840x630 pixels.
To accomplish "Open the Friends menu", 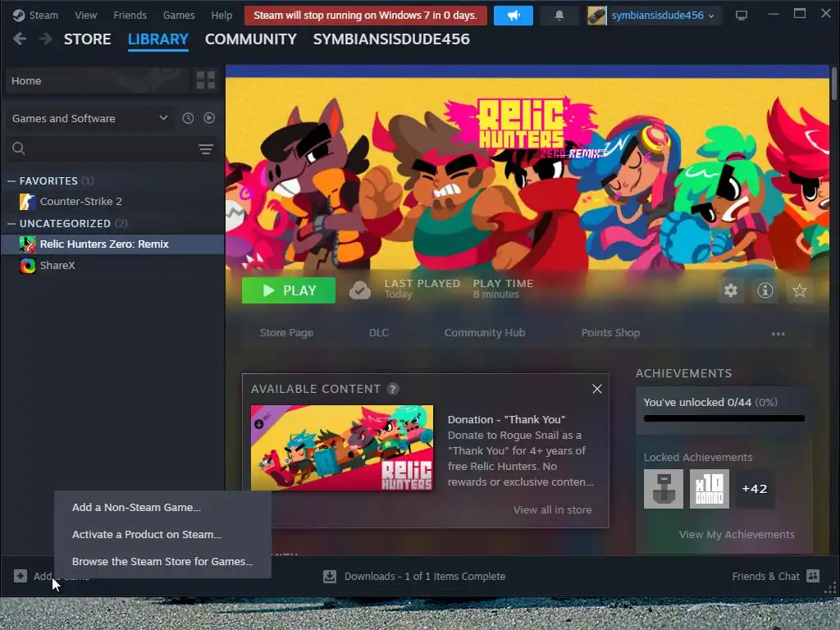I will tap(130, 15).
